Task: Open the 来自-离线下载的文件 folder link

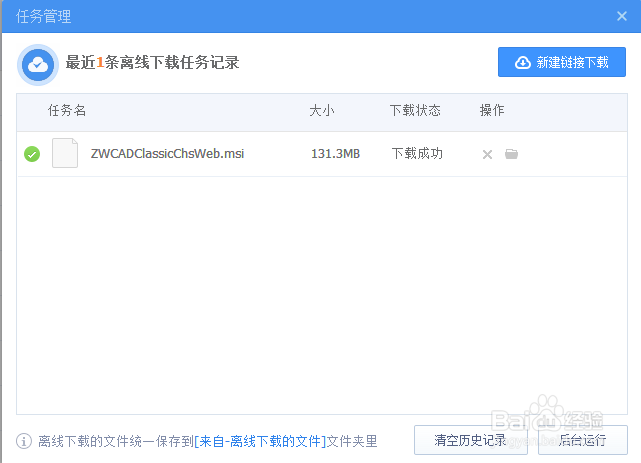Action: coord(260,441)
